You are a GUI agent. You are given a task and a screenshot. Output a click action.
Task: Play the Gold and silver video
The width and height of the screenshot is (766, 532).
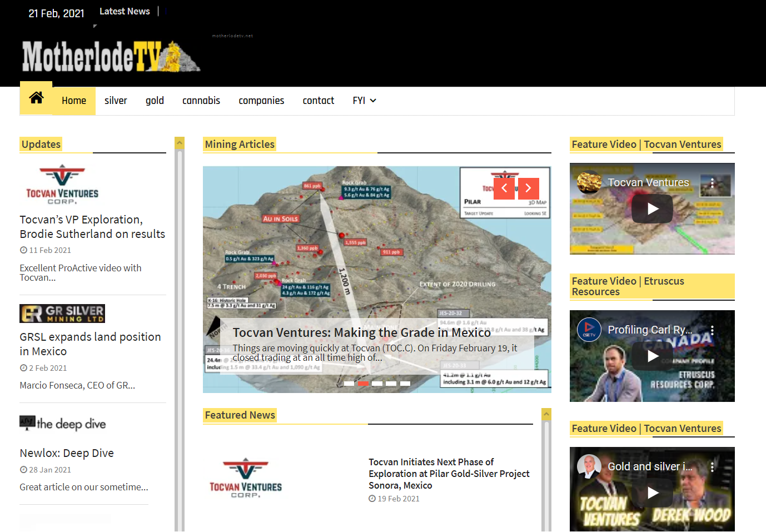[652, 493]
